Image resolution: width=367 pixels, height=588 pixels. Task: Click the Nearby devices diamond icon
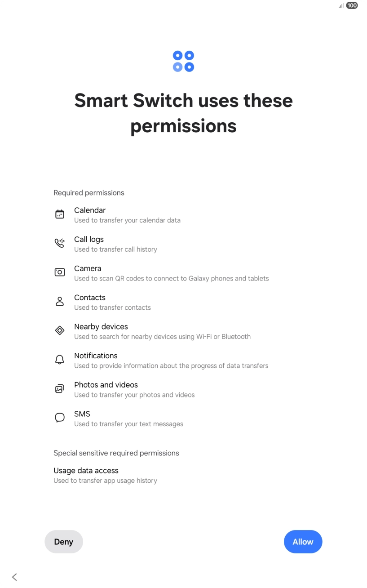[60, 331]
